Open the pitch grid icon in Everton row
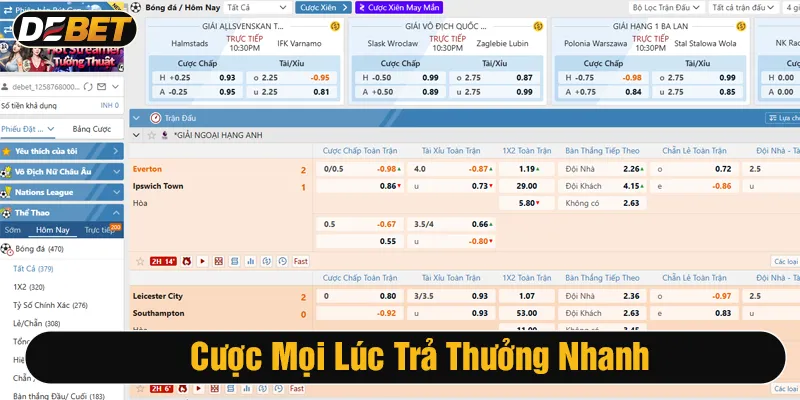This screenshot has width=800, height=400. 218,261
